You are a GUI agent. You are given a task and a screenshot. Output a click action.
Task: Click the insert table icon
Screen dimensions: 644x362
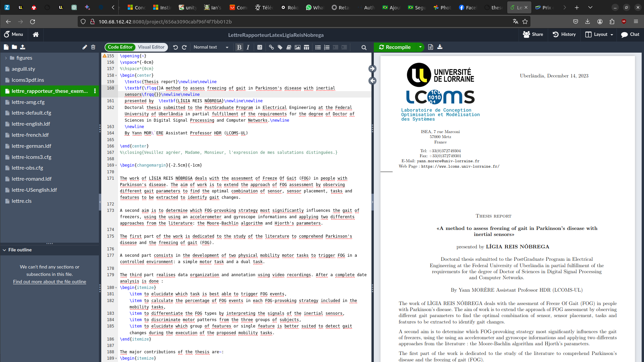point(306,47)
